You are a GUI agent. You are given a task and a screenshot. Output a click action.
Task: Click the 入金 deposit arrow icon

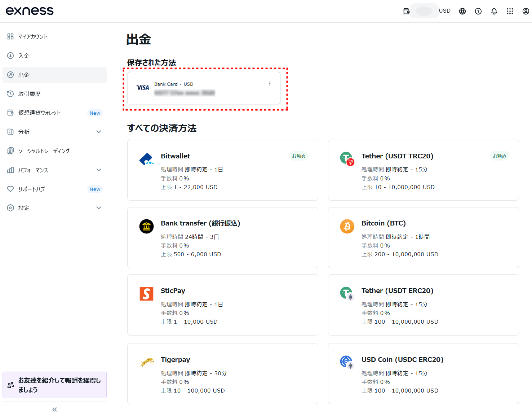tap(10, 56)
